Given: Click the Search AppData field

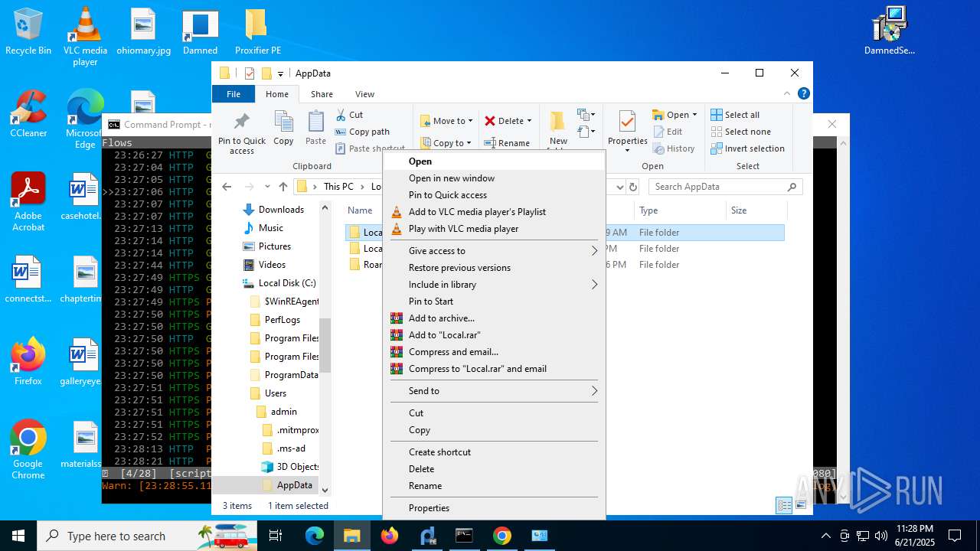Looking at the screenshot, I should [724, 187].
